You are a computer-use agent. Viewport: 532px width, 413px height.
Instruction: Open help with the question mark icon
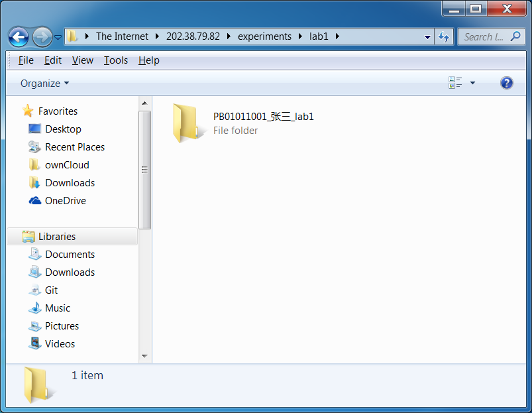[x=506, y=83]
